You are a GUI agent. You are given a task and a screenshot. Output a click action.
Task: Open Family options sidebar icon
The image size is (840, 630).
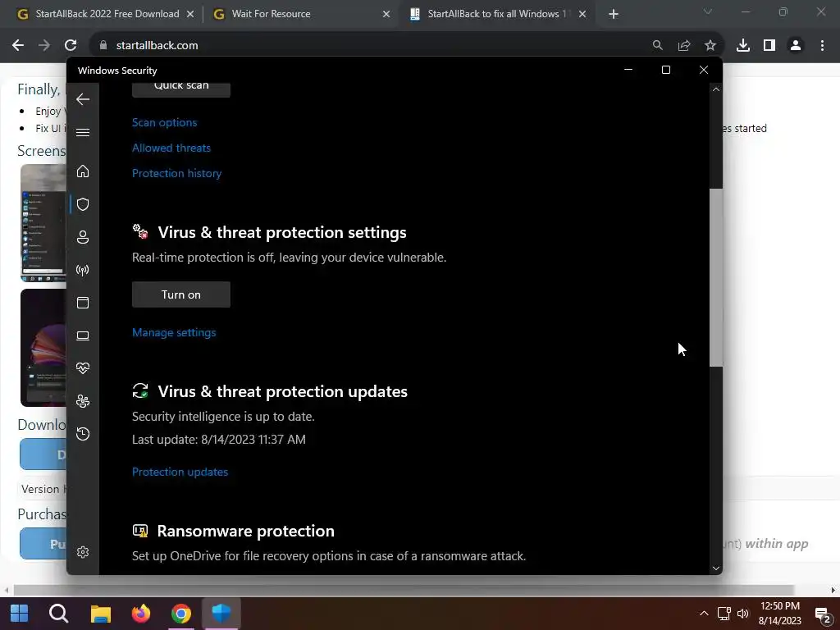point(83,400)
